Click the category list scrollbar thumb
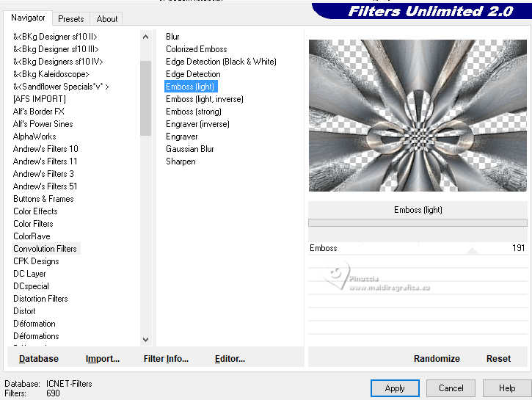The image size is (532, 400). tap(145, 98)
